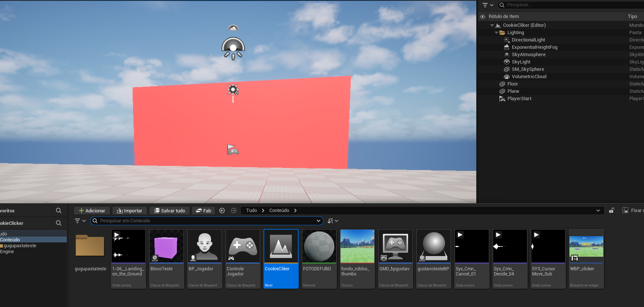The image size is (644, 307).
Task: Select the WBP_clicker widget blueprint asset
Action: coord(586,259)
